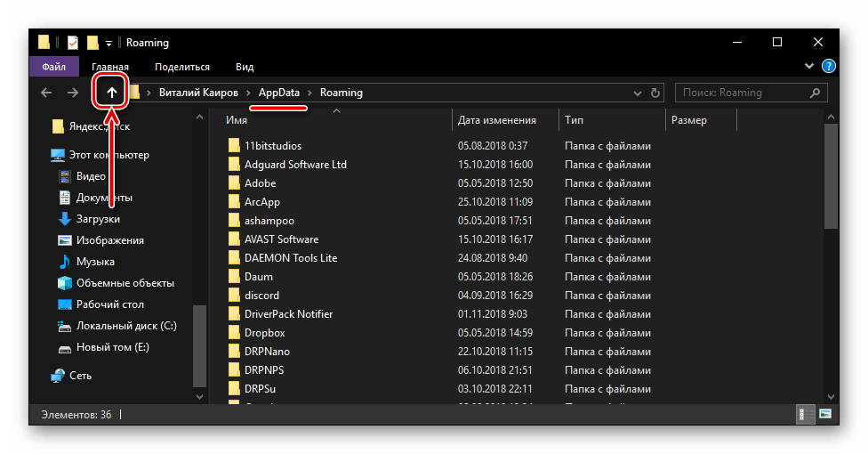Refresh the Roaming folder view
The width and height of the screenshot is (868, 454).
(656, 93)
